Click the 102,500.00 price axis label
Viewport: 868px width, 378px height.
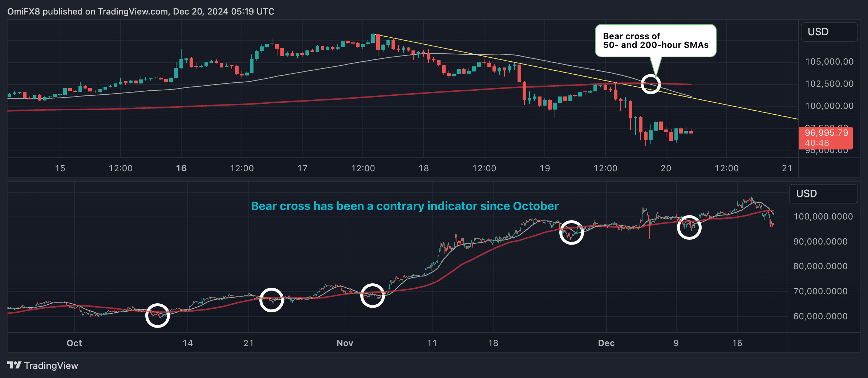click(829, 84)
